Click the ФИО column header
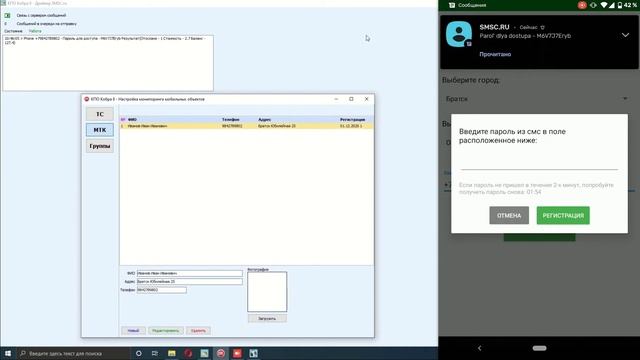The width and height of the screenshot is (640, 360). click(132, 120)
